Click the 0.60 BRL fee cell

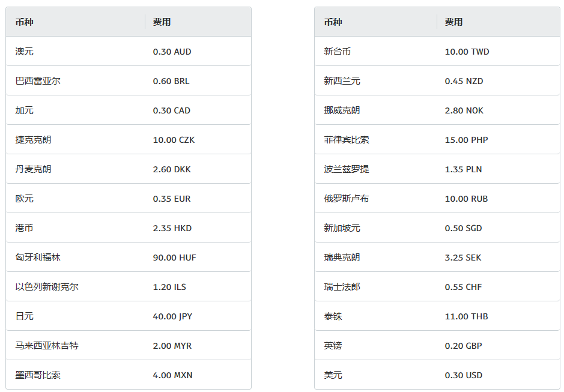coord(171,81)
